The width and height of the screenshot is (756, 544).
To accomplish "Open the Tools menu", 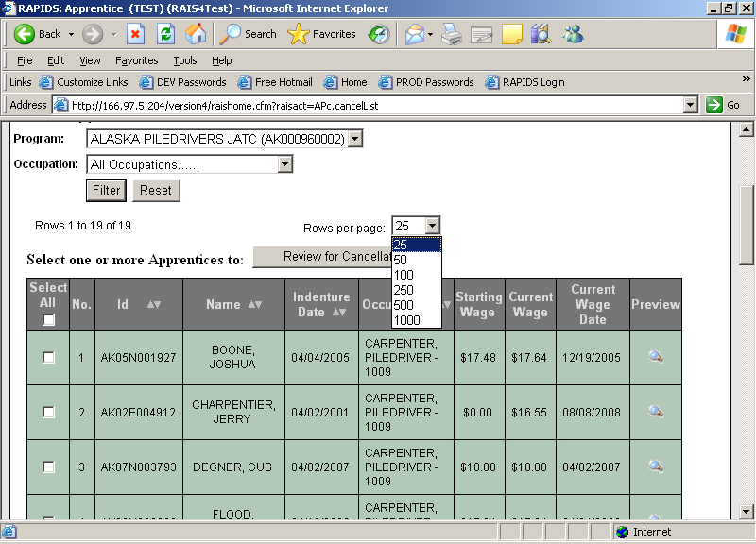I will pos(184,60).
